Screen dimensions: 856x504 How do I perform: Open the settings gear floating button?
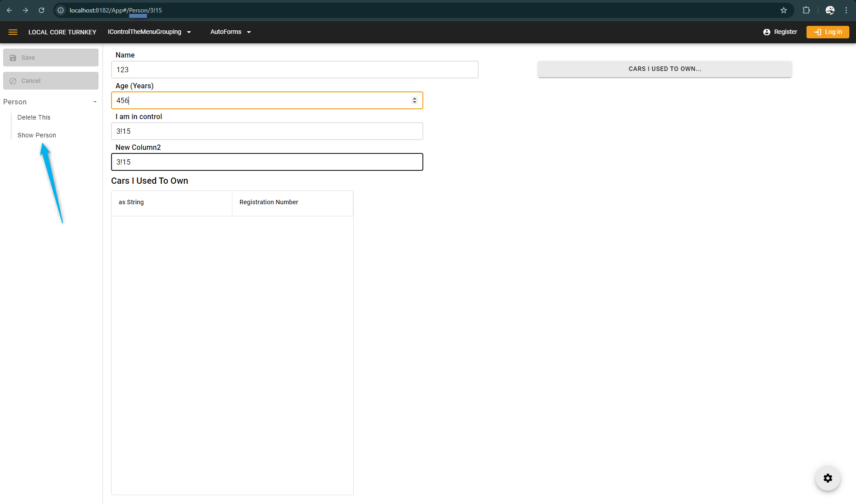(827, 478)
